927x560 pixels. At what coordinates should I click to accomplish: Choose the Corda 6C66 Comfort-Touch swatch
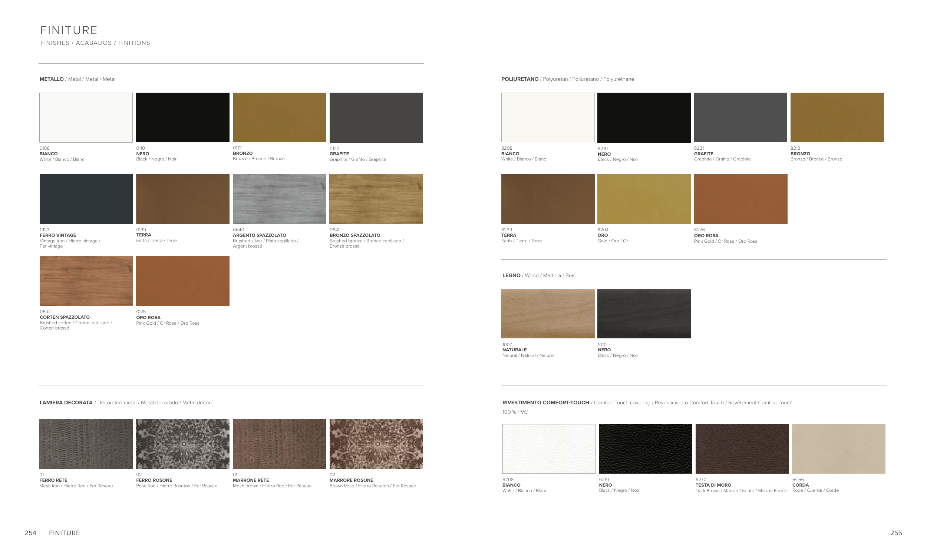[x=839, y=449]
